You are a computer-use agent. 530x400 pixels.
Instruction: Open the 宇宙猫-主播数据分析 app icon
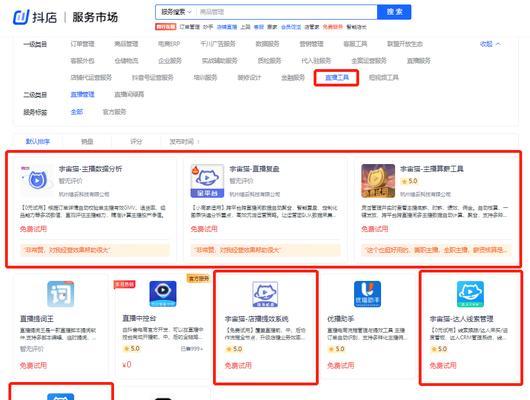(37, 181)
